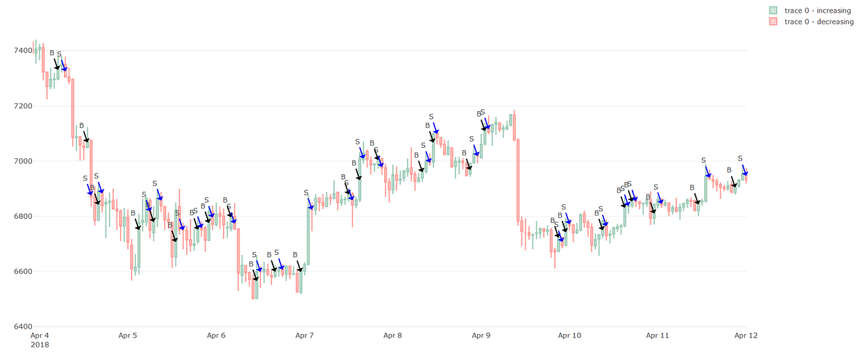868x355 pixels.
Task: Click the 7400 y-axis label
Action: point(22,51)
